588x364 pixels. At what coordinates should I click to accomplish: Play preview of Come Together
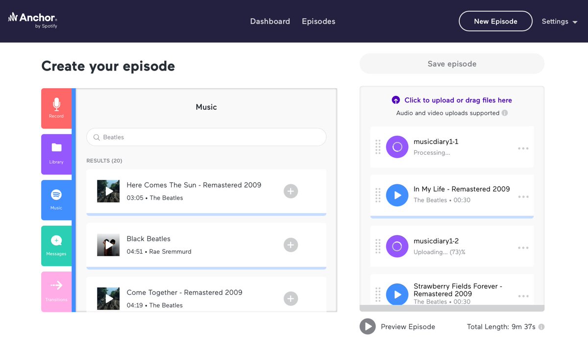[x=108, y=298]
